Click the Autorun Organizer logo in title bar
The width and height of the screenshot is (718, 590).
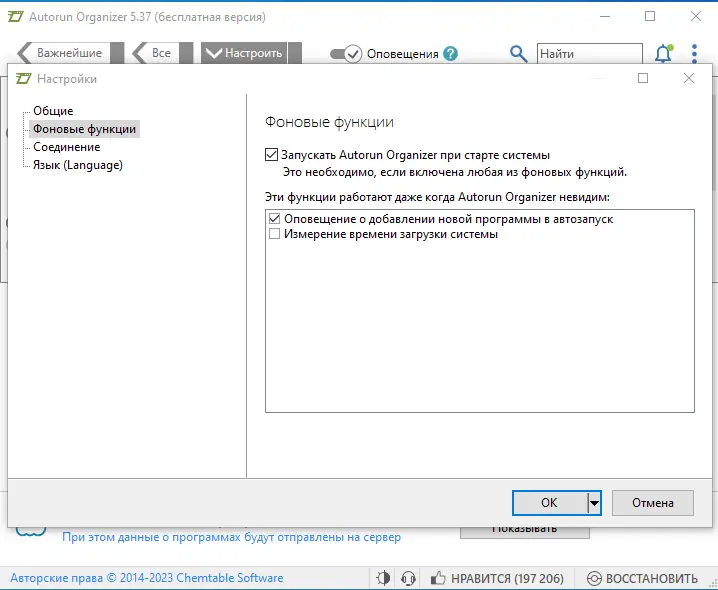tap(16, 17)
